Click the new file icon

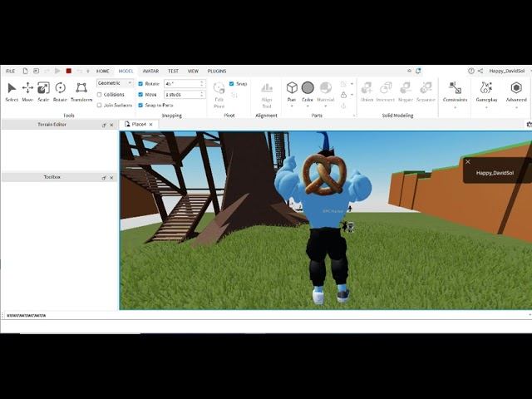(25, 71)
